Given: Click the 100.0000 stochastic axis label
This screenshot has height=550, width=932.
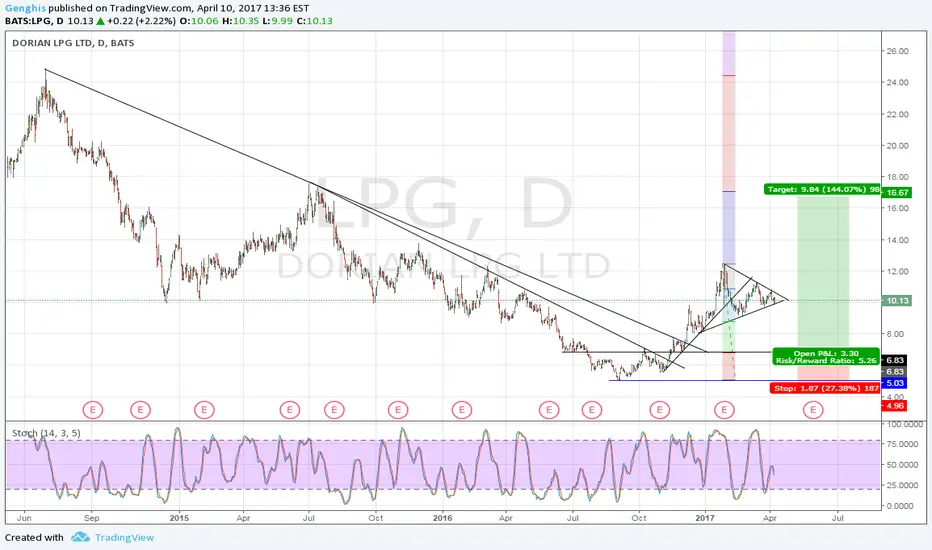Looking at the screenshot, I should pyautogui.click(x=905, y=424).
